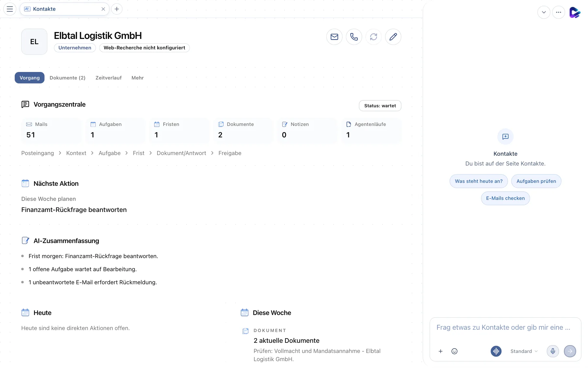
Task: Click the attachment plus icon in chat
Action: tap(440, 351)
